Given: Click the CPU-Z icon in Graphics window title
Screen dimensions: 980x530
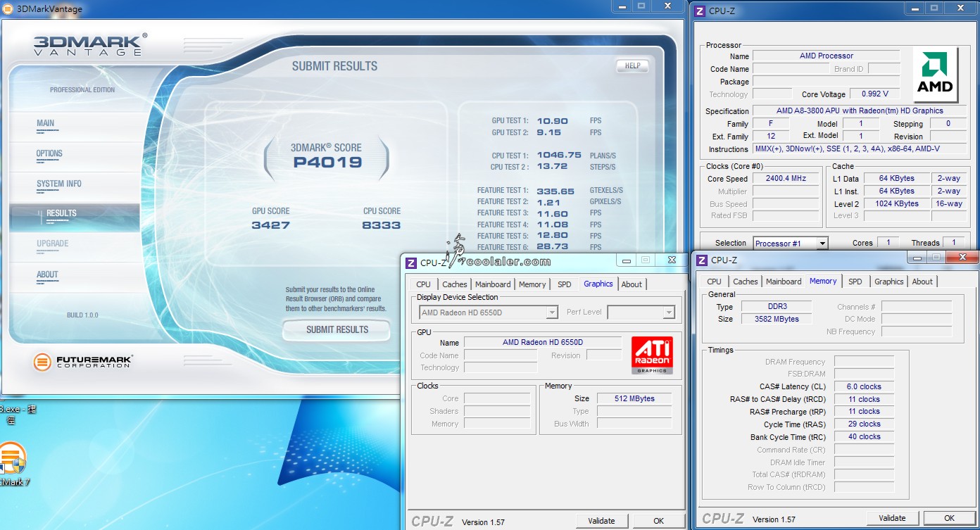Looking at the screenshot, I should pos(411,263).
